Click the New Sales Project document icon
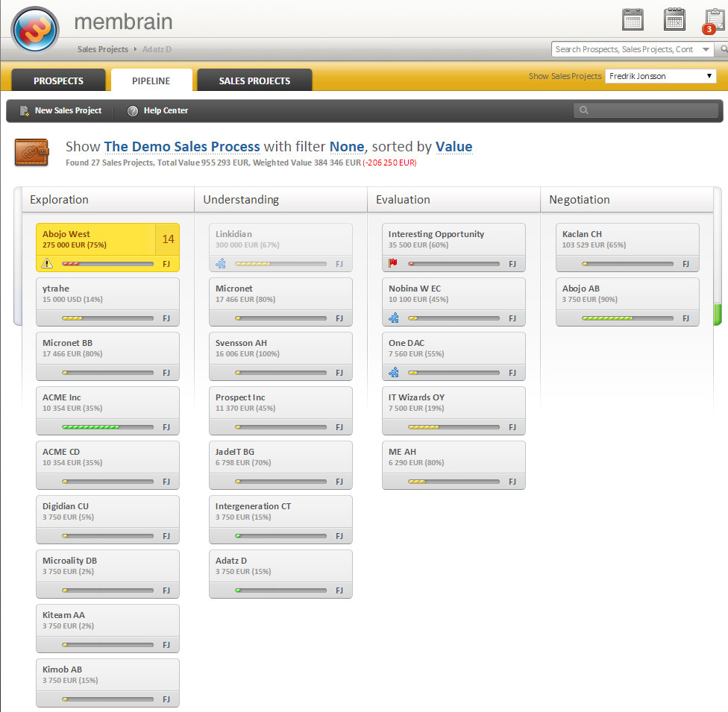The image size is (728, 712). 24,111
